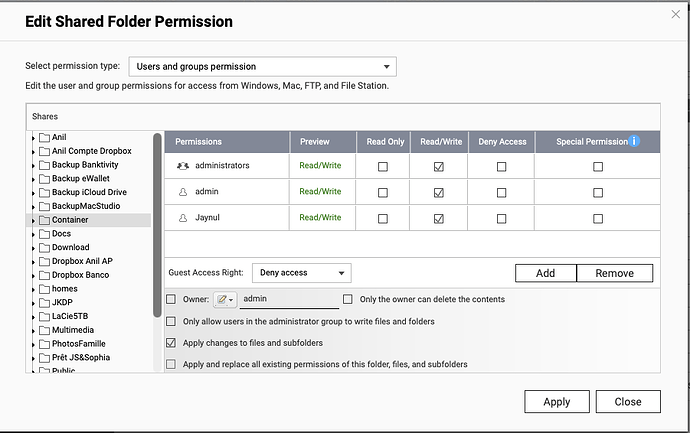Viewport: 690px width, 433px height.
Task: Select the Backup eWallet share
Action: pos(81,179)
